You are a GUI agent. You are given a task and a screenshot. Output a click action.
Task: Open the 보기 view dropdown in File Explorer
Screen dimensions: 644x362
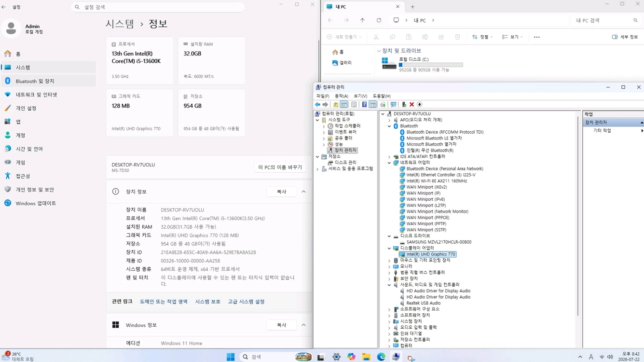pos(512,37)
